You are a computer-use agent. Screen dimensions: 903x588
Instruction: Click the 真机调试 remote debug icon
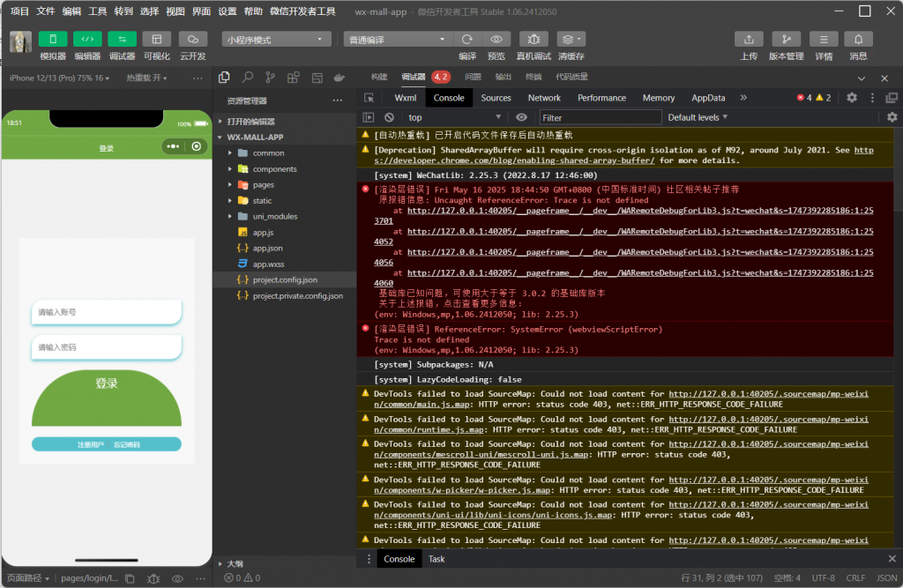(534, 40)
